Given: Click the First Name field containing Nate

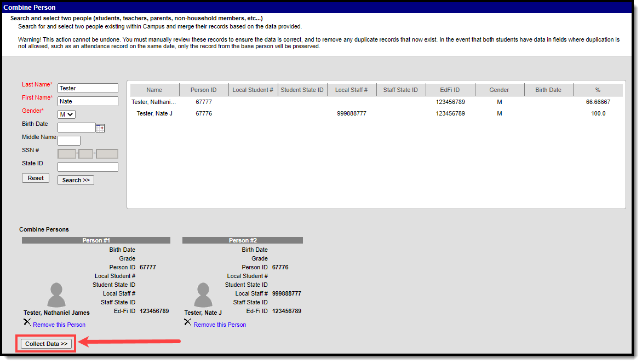Looking at the screenshot, I should pos(88,101).
